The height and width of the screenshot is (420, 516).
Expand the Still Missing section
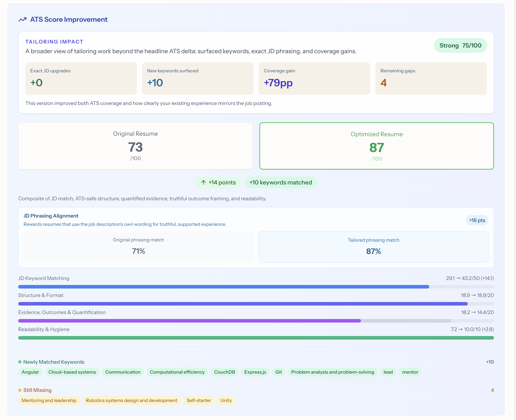37,390
